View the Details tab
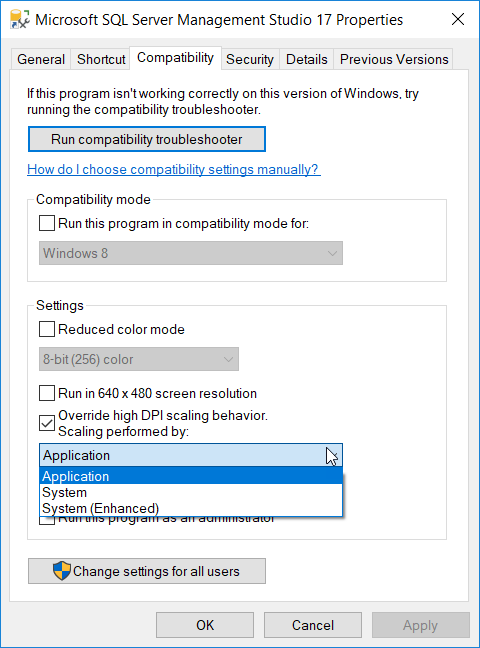 click(306, 59)
